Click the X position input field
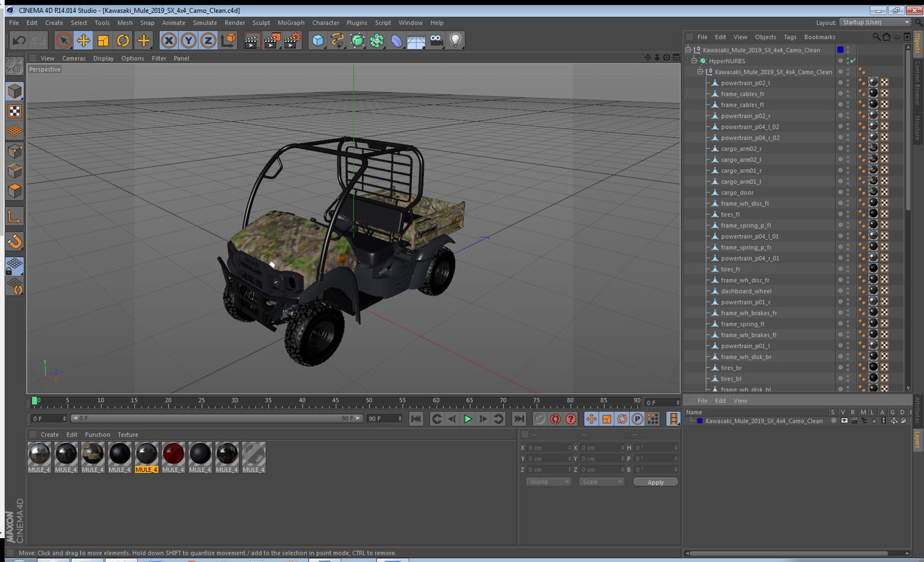Image resolution: width=924 pixels, height=562 pixels. [x=549, y=448]
